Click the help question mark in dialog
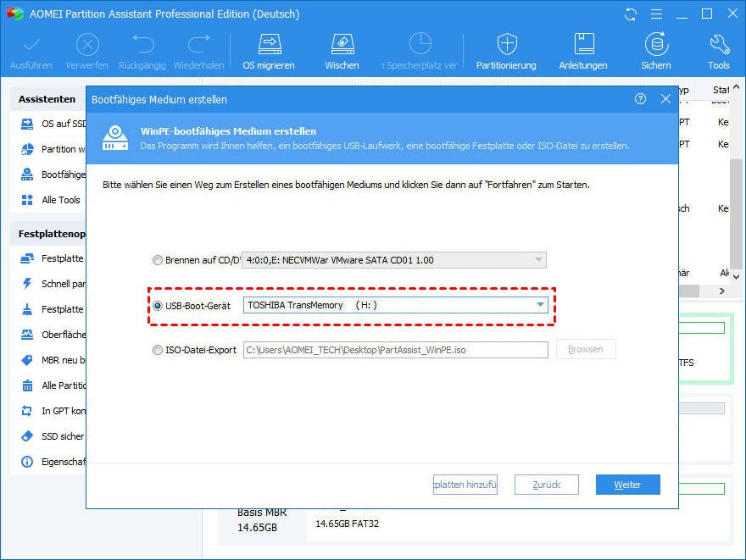 (640, 99)
